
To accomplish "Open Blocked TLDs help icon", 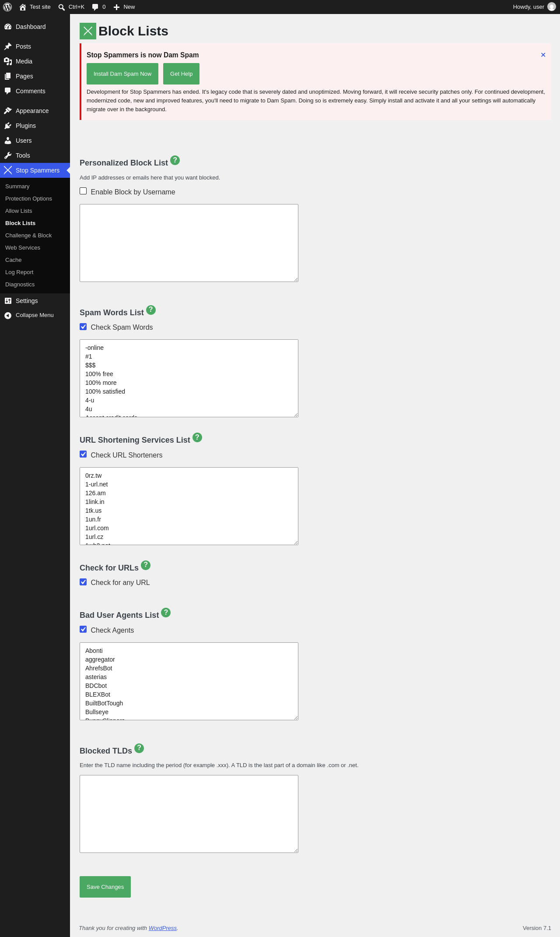I will (x=139, y=748).
